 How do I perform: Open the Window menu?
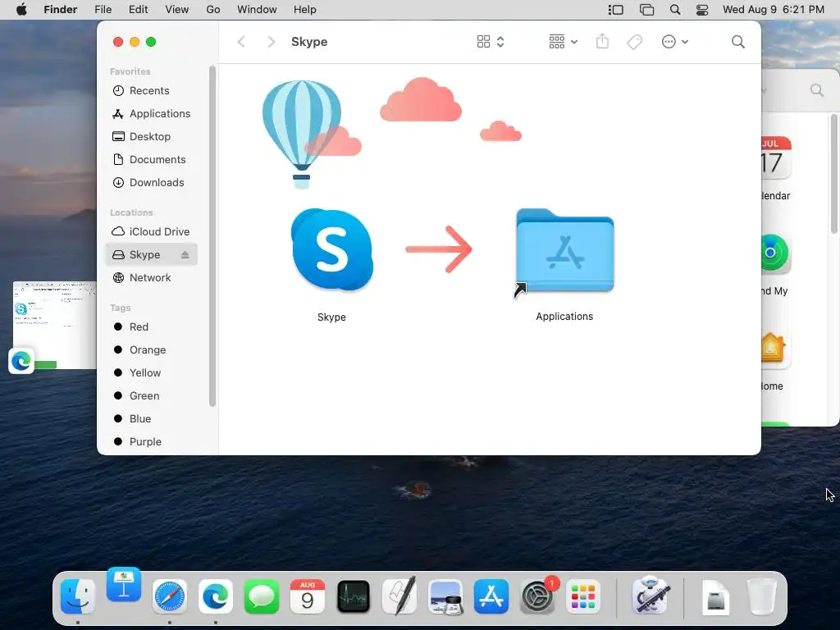257,10
